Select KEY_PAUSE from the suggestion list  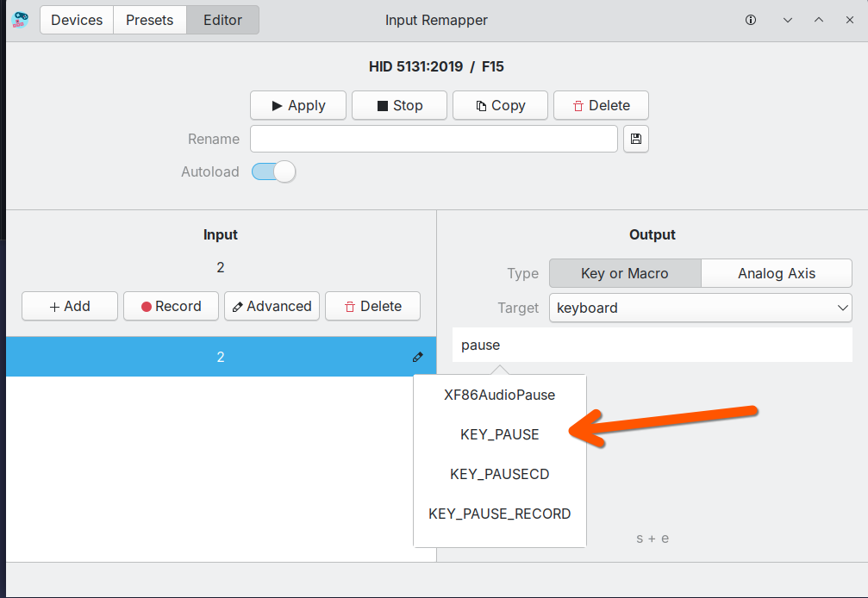coord(500,434)
